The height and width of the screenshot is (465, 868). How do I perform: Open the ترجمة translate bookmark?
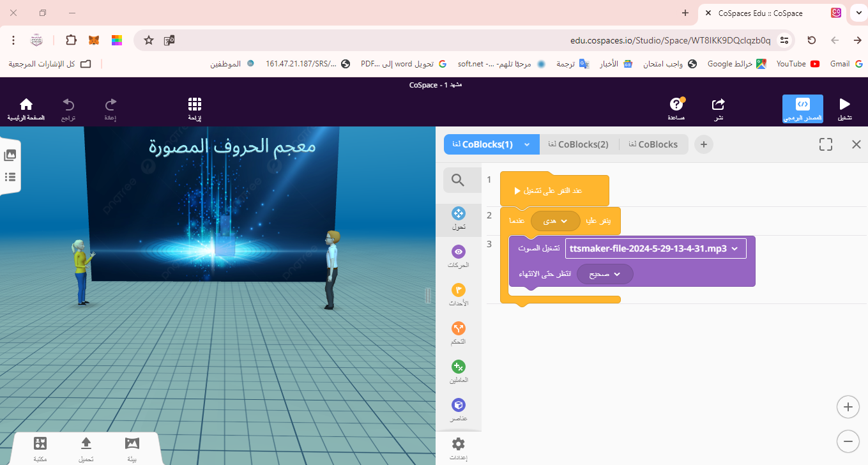572,64
